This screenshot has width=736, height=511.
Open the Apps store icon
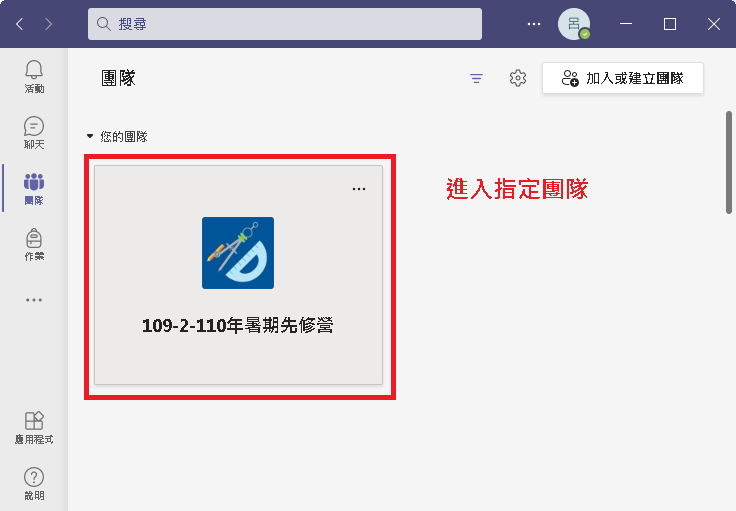point(34,427)
